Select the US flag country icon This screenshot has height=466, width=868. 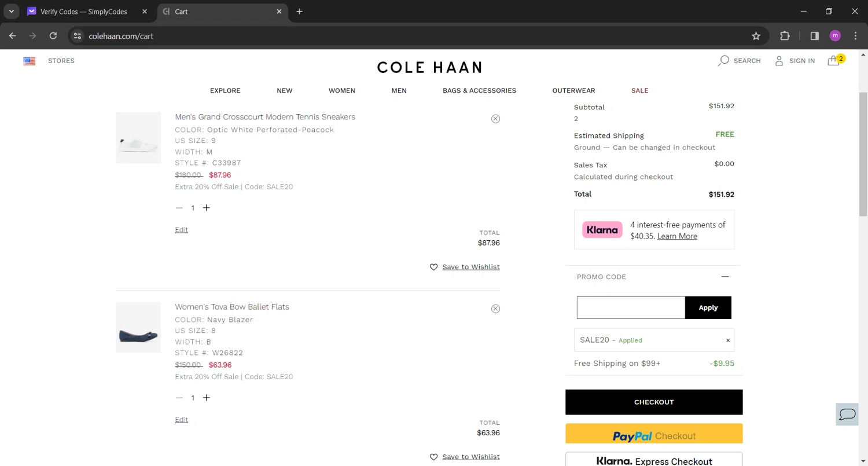[x=30, y=61]
